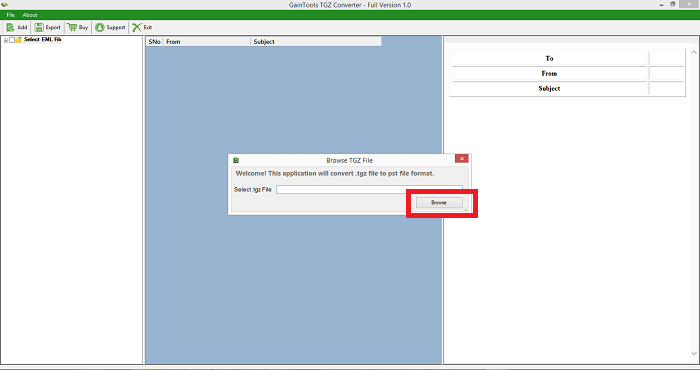Expand the Select EML File tree node
This screenshot has height=370, width=700.
(6, 40)
